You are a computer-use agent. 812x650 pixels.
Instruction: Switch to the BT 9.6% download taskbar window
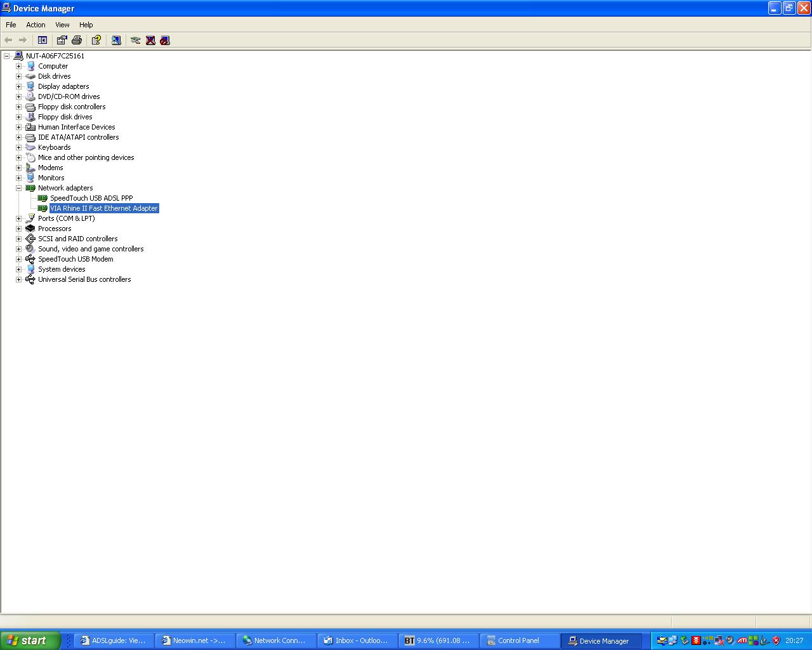click(x=439, y=640)
